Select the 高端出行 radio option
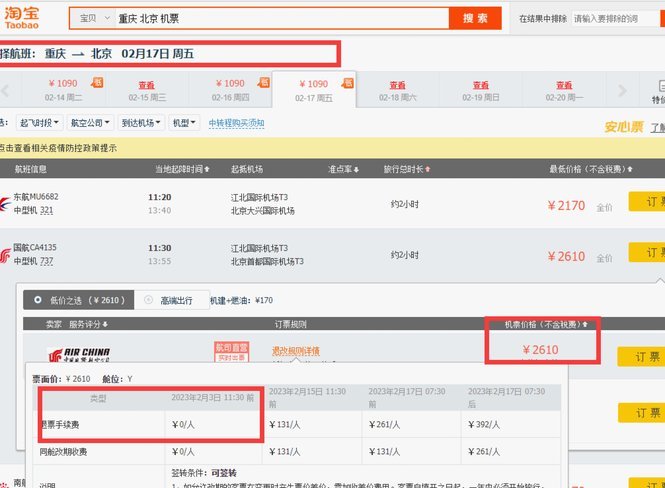 point(172,300)
